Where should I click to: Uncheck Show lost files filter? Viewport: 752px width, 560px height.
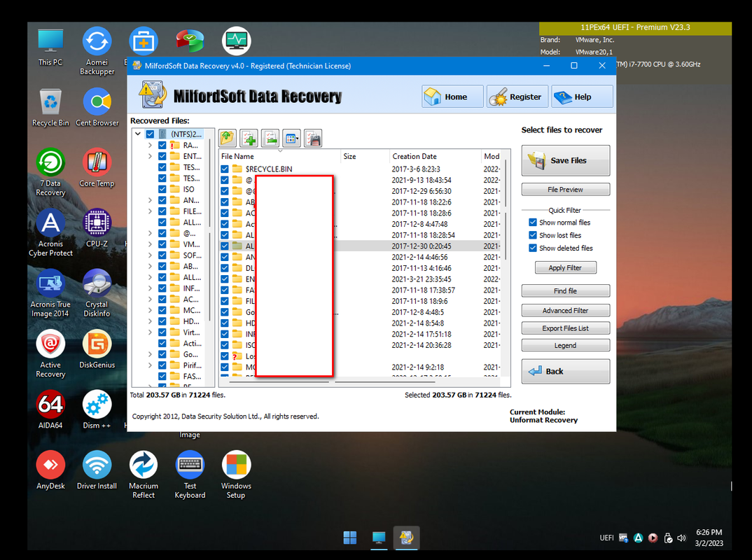(532, 235)
